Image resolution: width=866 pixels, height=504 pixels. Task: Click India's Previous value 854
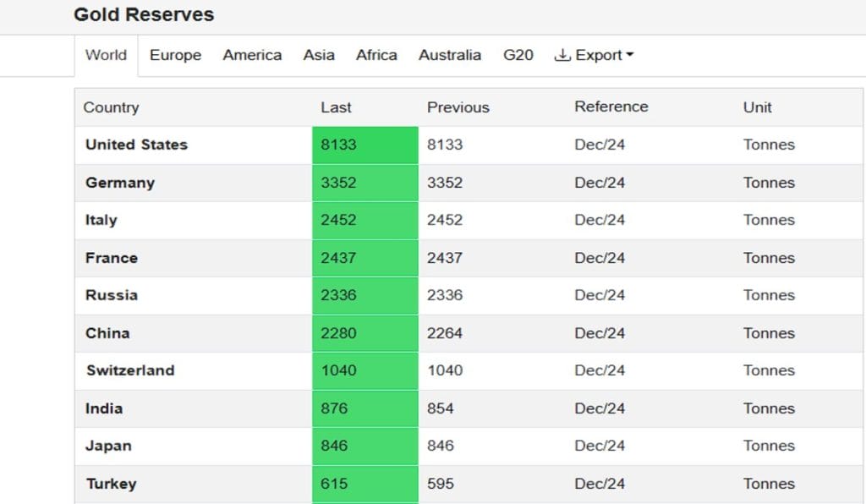[440, 408]
